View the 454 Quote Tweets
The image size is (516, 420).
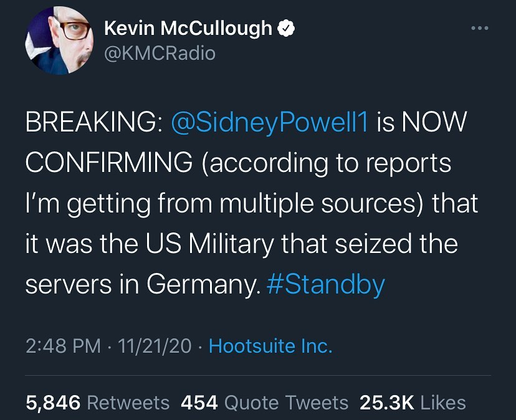(x=264, y=403)
